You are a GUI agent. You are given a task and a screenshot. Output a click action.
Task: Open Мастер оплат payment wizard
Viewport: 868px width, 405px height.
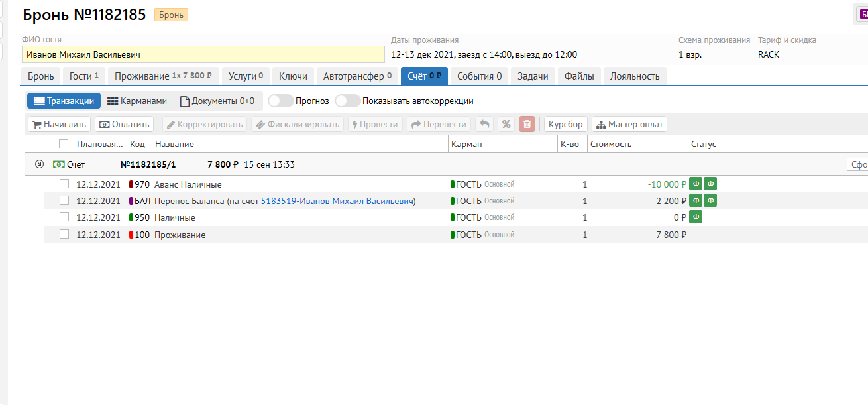pos(629,124)
